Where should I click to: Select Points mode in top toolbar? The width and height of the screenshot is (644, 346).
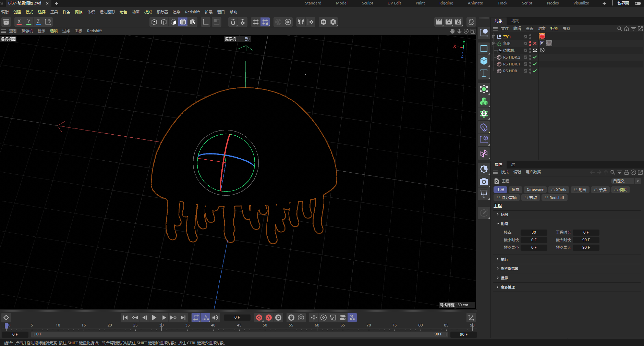click(154, 22)
